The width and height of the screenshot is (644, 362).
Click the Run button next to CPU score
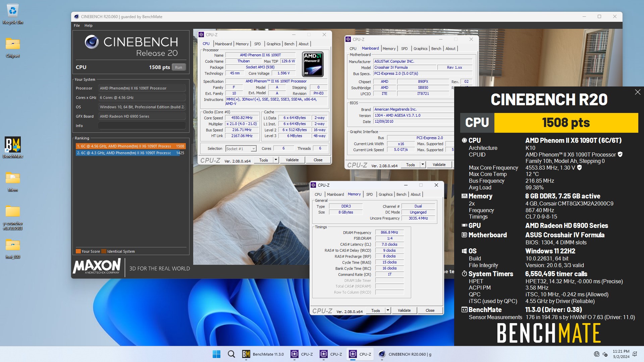tap(178, 67)
